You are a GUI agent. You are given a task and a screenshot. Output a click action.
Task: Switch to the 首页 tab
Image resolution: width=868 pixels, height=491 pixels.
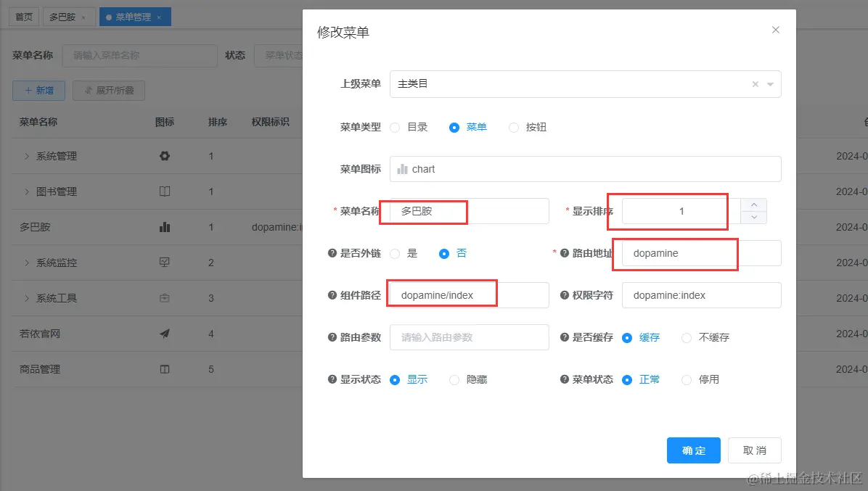(x=24, y=17)
